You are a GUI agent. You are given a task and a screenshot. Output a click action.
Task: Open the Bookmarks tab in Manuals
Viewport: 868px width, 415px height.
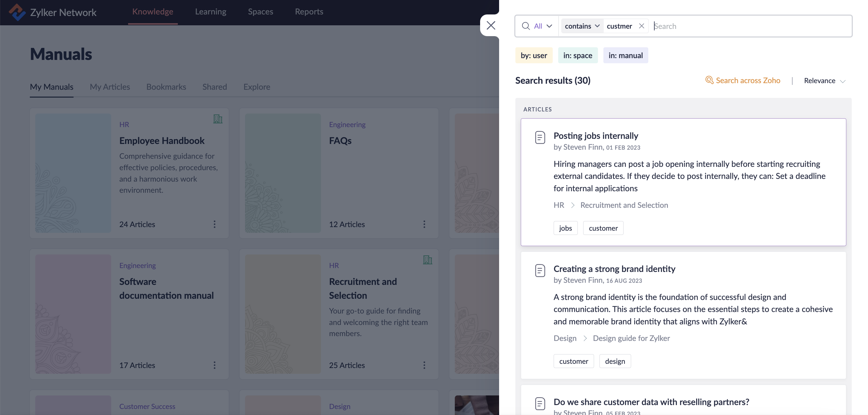(166, 87)
